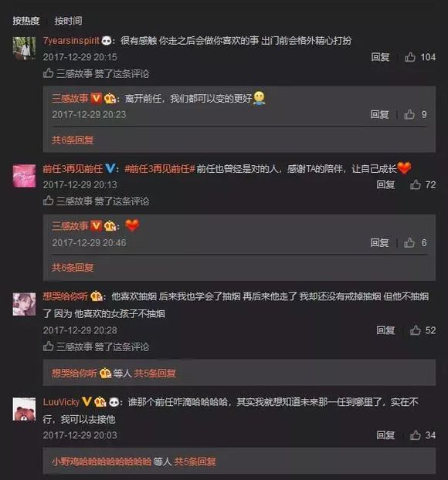The image size is (448, 480).
Task: Reply to LuuVicky's comment
Action: pos(385,435)
